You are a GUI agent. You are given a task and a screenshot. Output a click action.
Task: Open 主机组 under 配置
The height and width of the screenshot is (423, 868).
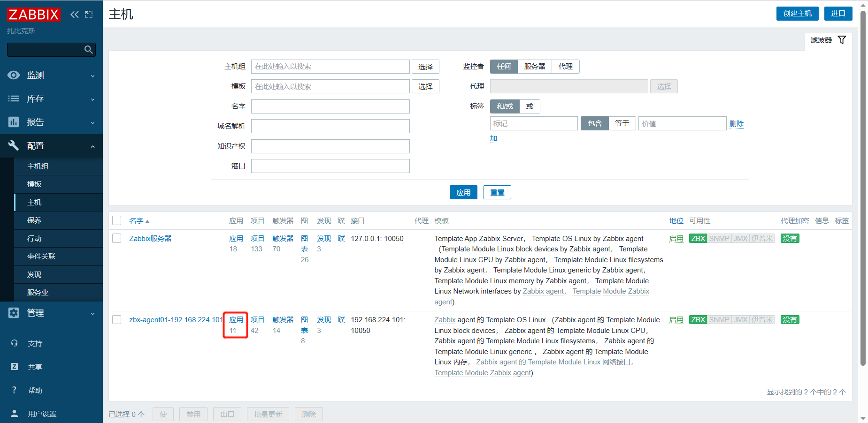tap(58, 166)
